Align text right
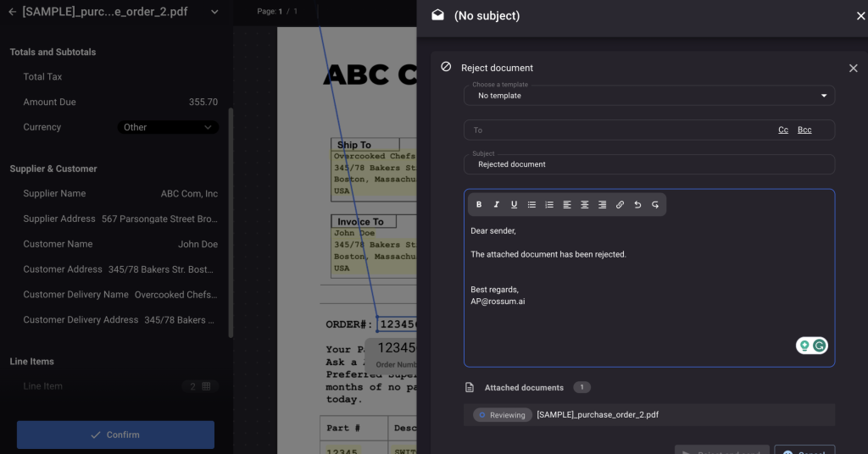 pos(603,205)
